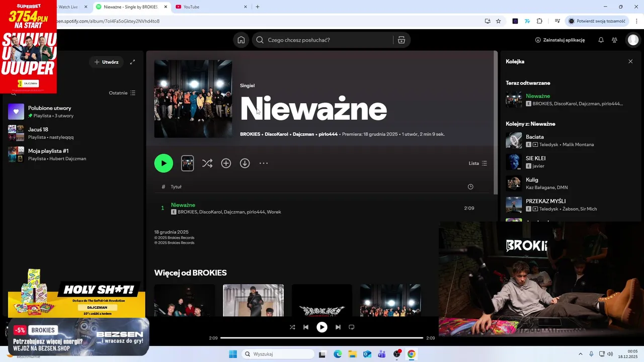Image resolution: width=644 pixels, height=362 pixels.
Task: Open 'Jacuś 18' playlist
Action: (73, 133)
